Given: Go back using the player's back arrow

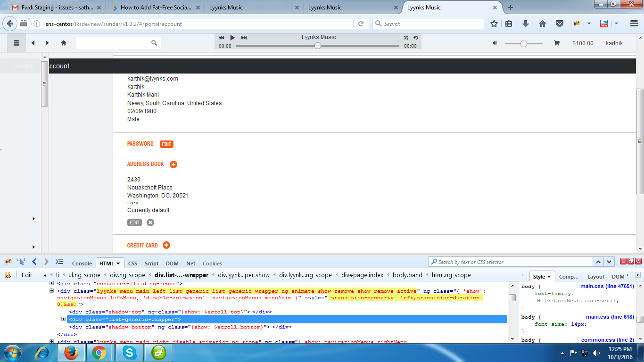Looking at the screenshot, I should pos(33,43).
